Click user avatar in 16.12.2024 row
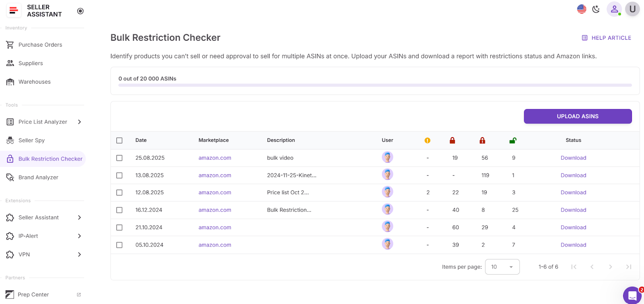This screenshot has height=304, width=644. click(x=388, y=209)
